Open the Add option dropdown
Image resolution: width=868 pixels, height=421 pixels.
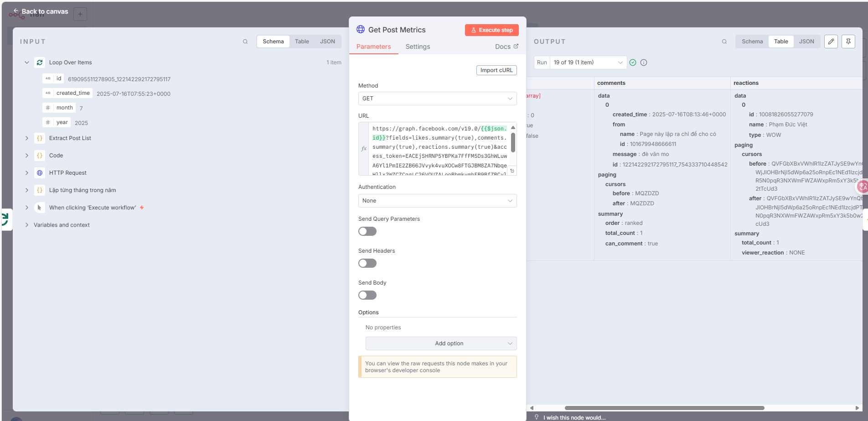tap(441, 343)
